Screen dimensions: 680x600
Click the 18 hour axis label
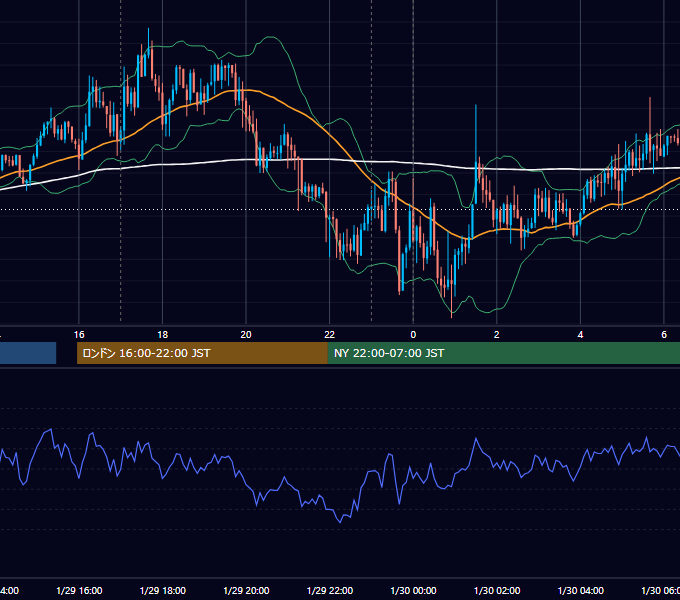163,335
